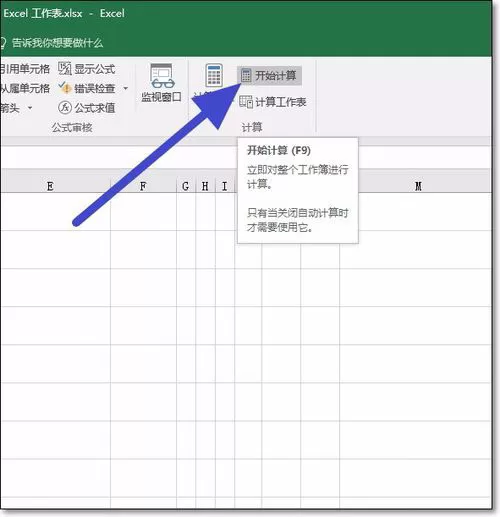
Task: Open the Remove Arrows (箭头) dropdown arrow
Action: pyautogui.click(x=30, y=108)
